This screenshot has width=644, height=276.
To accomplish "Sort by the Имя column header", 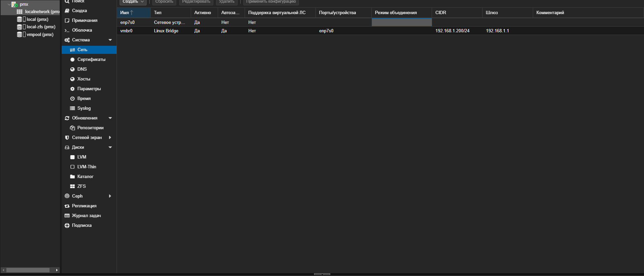I will (x=133, y=13).
